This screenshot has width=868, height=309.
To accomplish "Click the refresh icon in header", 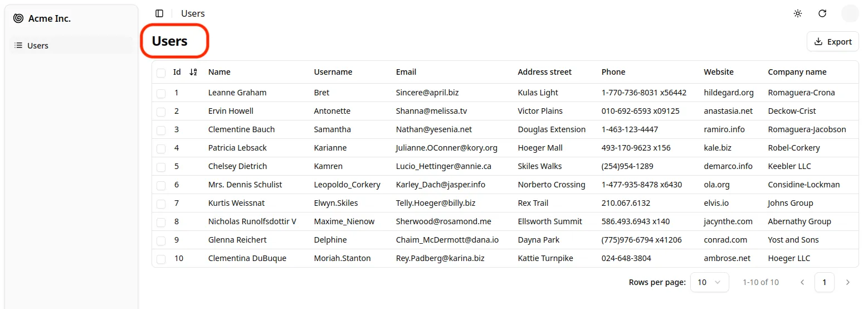I will coord(822,13).
